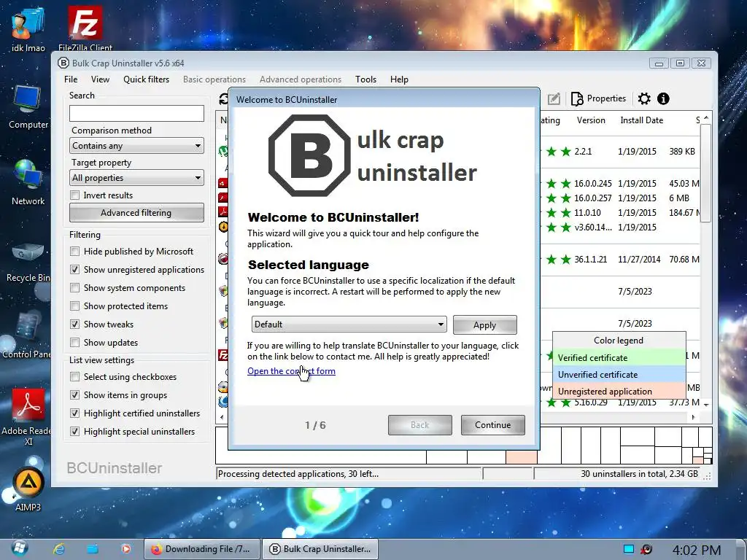
Task: Click Apply next to language selector
Action: tap(484, 324)
